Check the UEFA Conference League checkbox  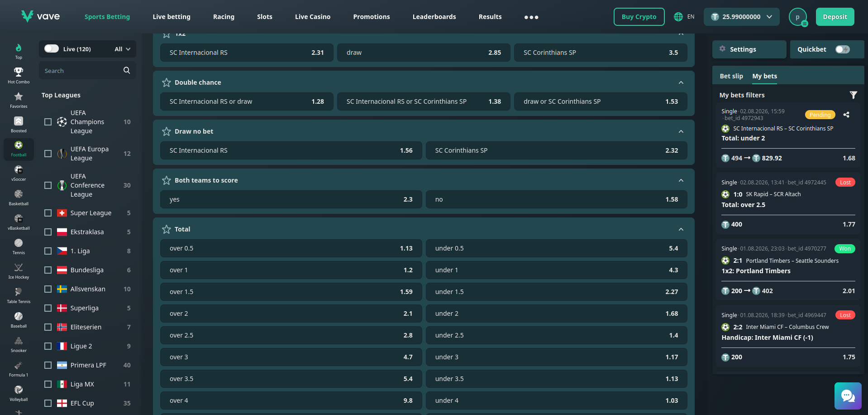click(48, 185)
